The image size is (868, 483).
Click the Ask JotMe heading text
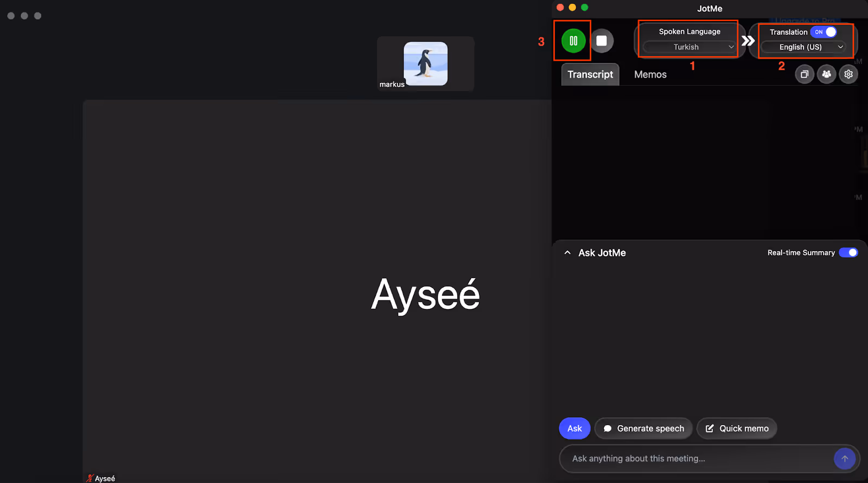coord(602,253)
